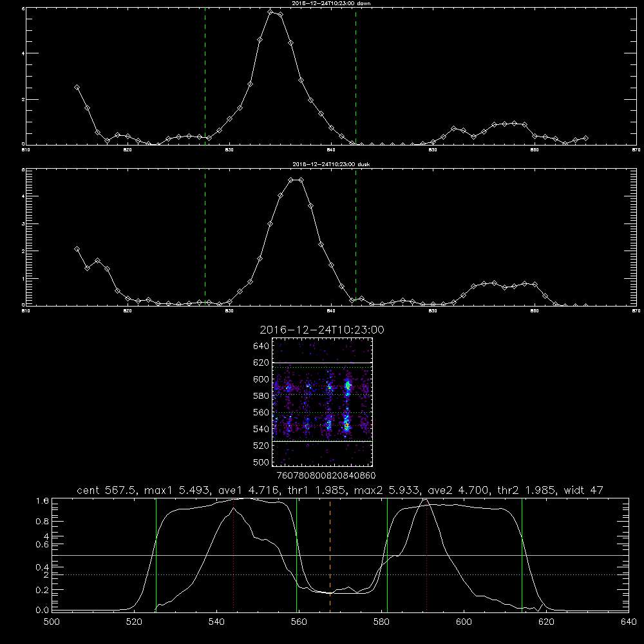Select the "widt 47" value
The width and height of the screenshot is (644, 644).
(583, 490)
